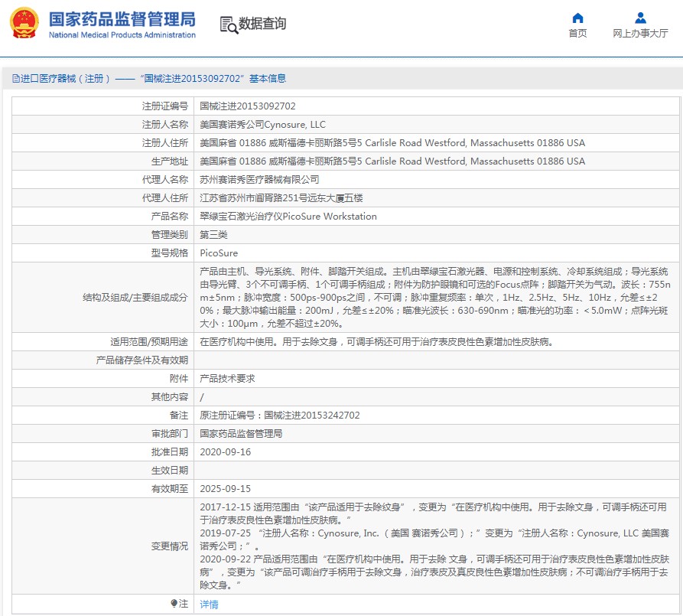
Task: Click the 变更情况 row label
Action: pos(170,546)
